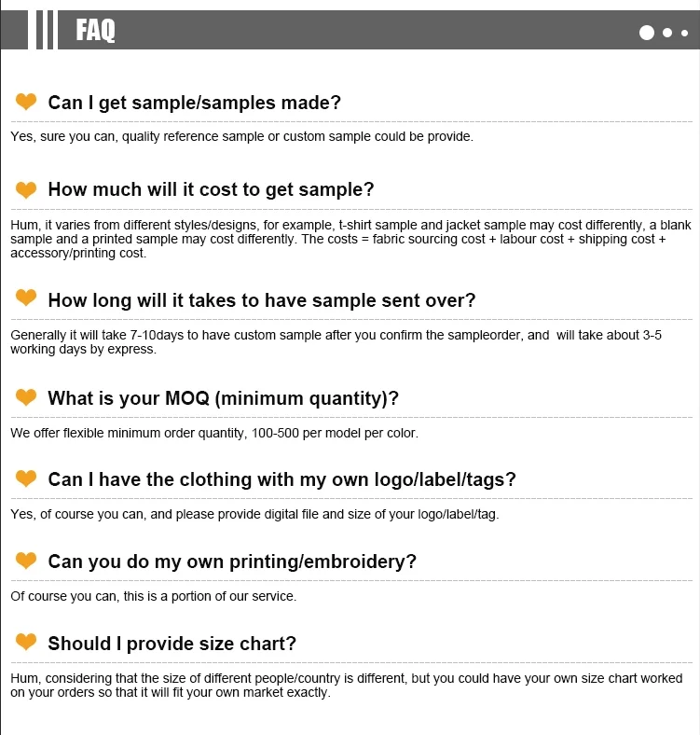Select the rightmost small dot in the header
This screenshot has height=735, width=700.
[685, 33]
